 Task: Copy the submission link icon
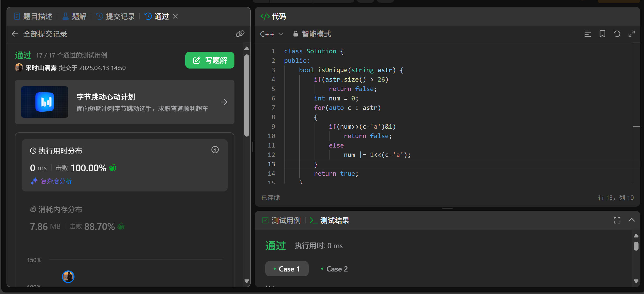pyautogui.click(x=240, y=34)
